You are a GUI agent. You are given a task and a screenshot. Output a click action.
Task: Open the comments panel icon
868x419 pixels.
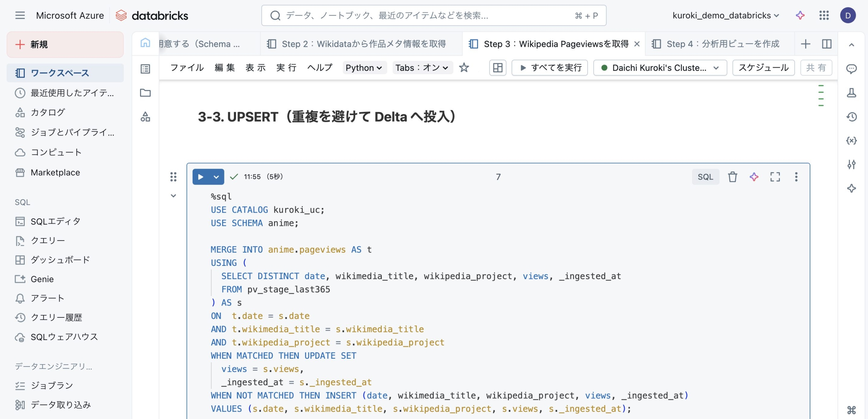[851, 69]
